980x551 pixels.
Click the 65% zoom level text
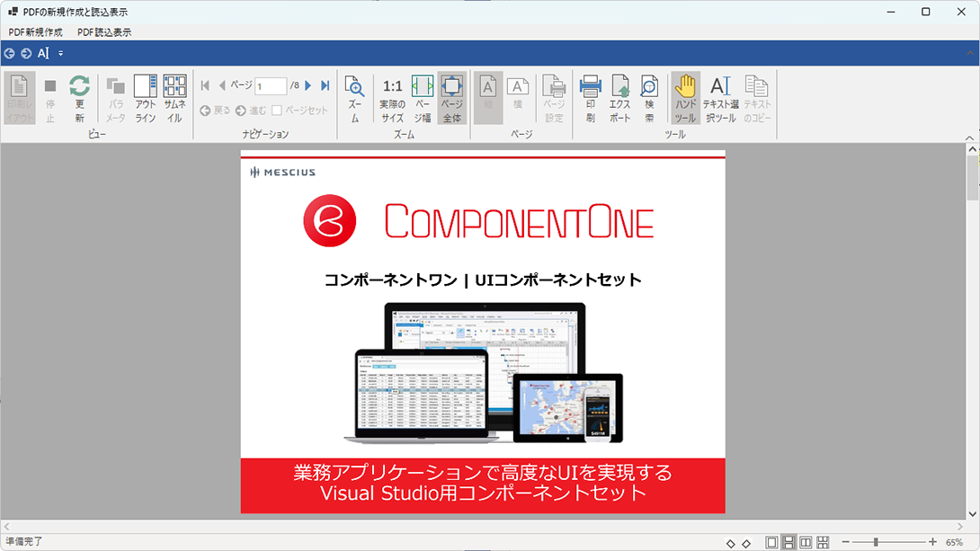pyautogui.click(x=954, y=542)
